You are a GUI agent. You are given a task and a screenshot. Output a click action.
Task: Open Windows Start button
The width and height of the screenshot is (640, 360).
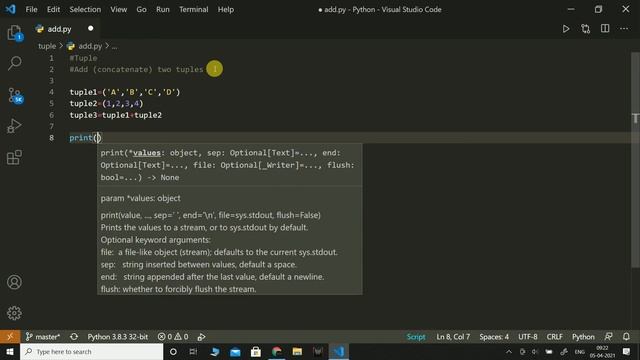pyautogui.click(x=10, y=351)
